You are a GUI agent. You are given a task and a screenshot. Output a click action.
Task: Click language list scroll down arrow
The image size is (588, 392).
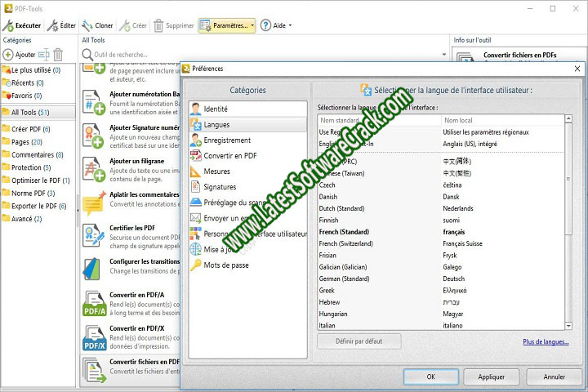coord(568,326)
